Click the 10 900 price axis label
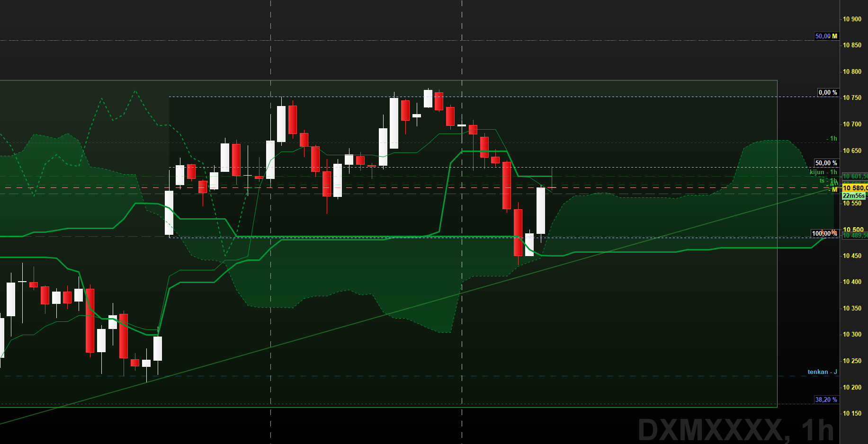868x444 pixels. tap(852, 19)
